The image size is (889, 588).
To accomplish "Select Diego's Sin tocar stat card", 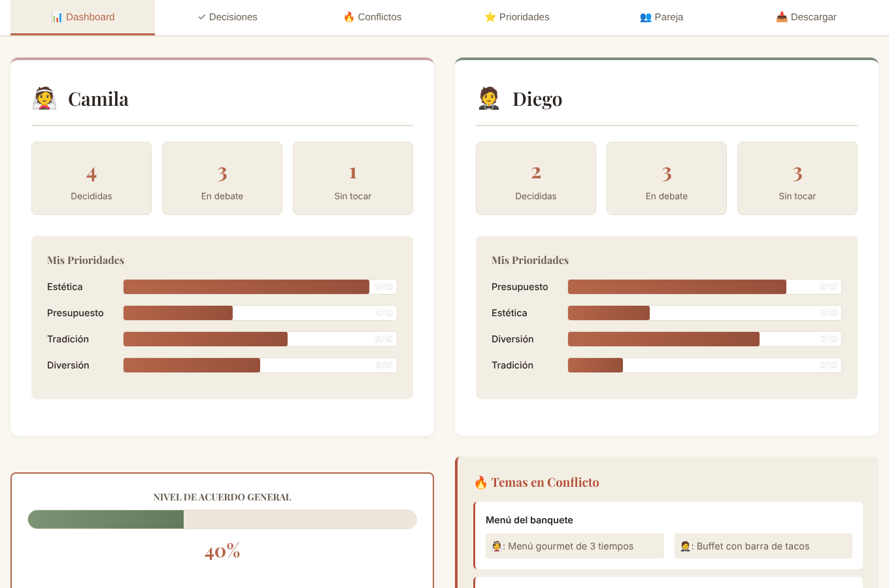I will click(797, 178).
